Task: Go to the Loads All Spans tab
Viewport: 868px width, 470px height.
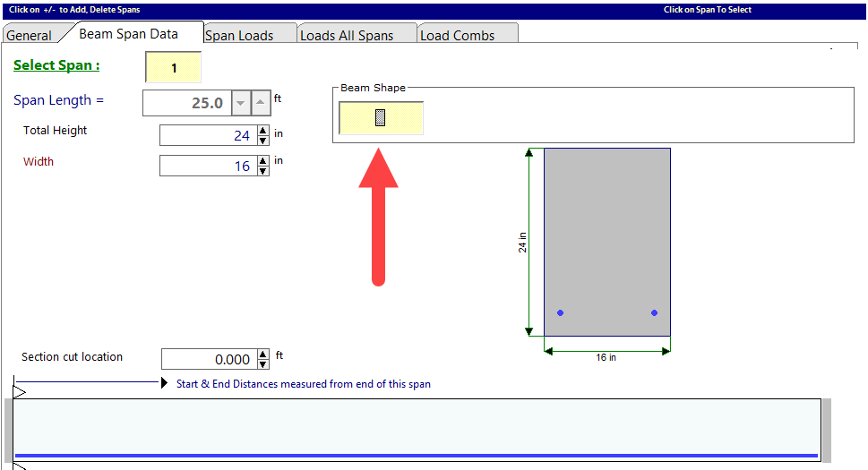Action: (347, 36)
